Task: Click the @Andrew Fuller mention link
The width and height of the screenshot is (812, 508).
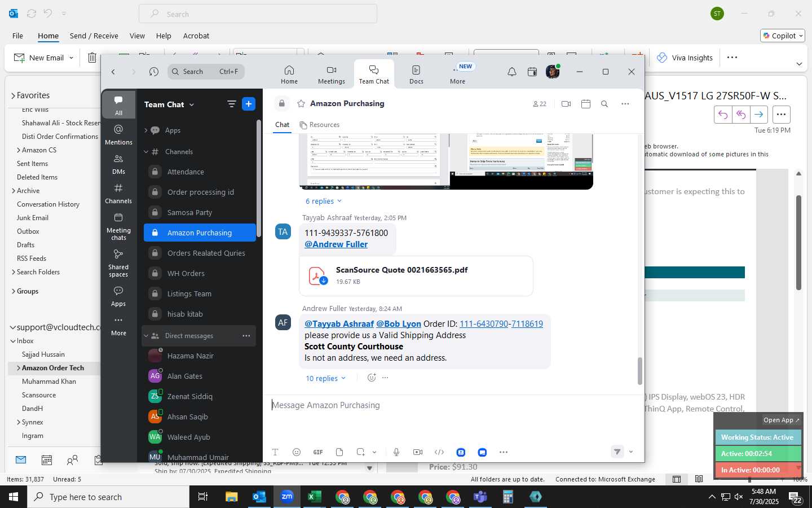Action: tap(336, 244)
